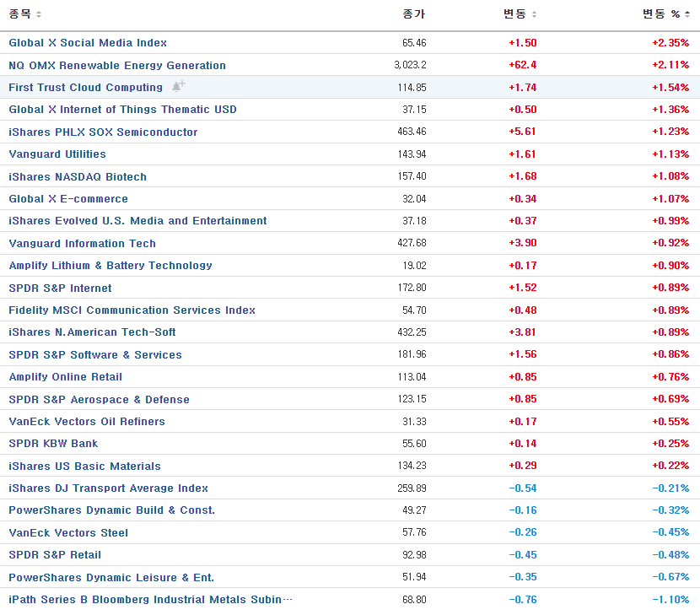Select closing price 3,023.2

tap(410, 65)
